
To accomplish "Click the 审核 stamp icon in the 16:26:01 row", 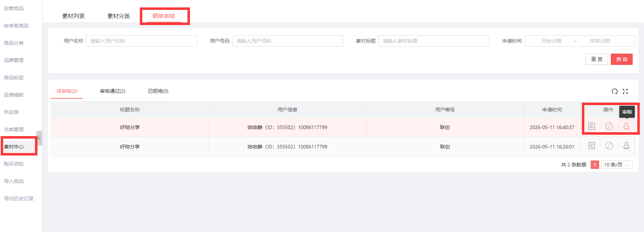I will coord(626,146).
